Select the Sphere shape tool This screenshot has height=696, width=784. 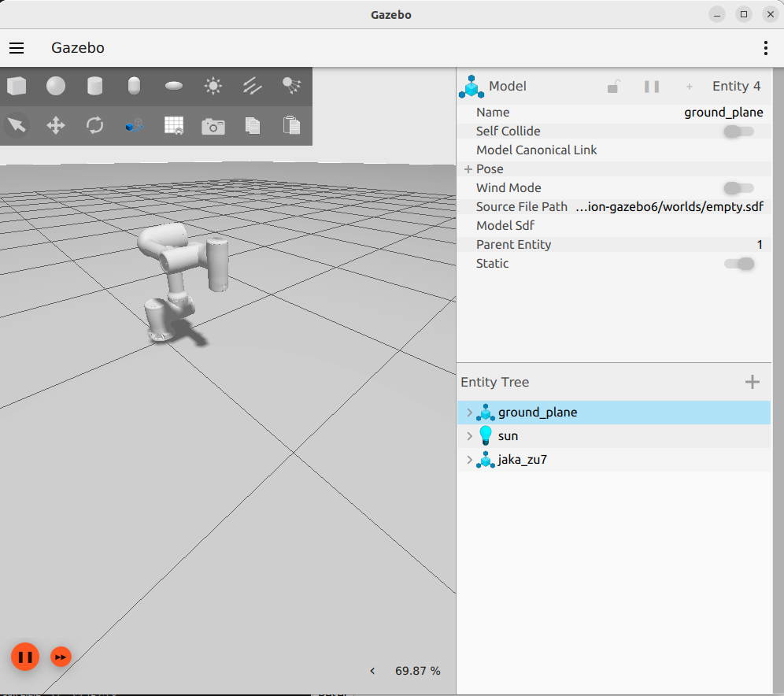pos(56,86)
